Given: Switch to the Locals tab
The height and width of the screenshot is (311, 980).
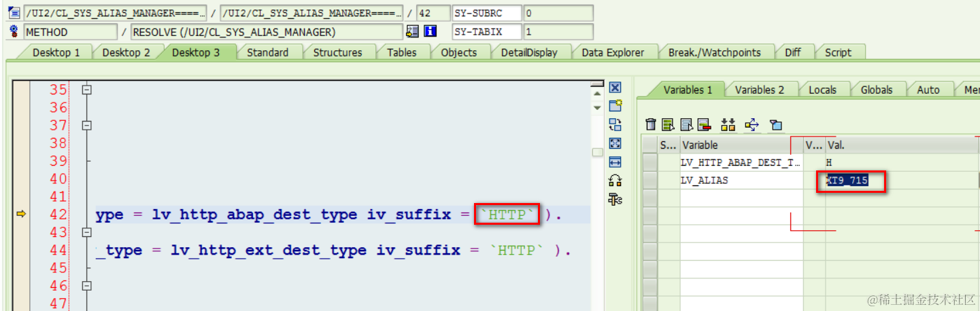Looking at the screenshot, I should click(x=822, y=90).
